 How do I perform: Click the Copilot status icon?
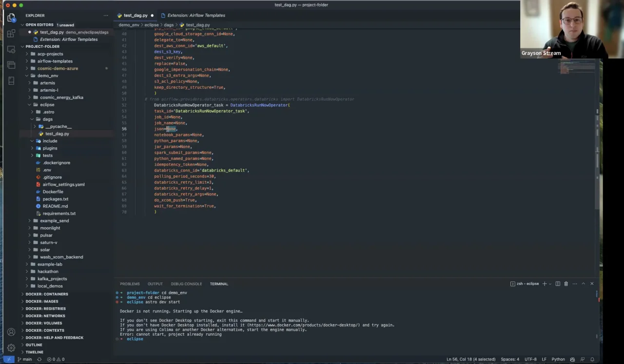(x=573, y=359)
